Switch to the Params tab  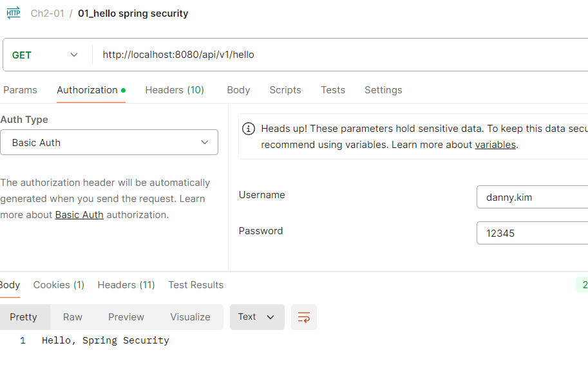(x=20, y=90)
